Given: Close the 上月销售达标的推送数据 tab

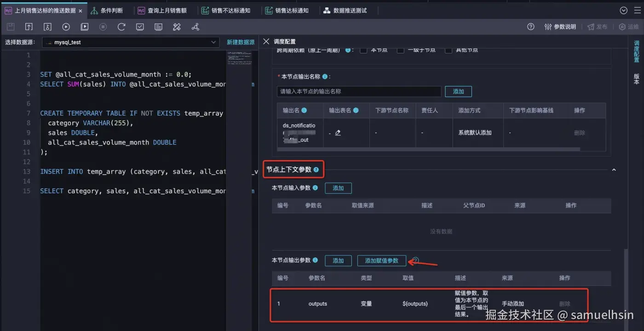Looking at the screenshot, I should tap(80, 11).
